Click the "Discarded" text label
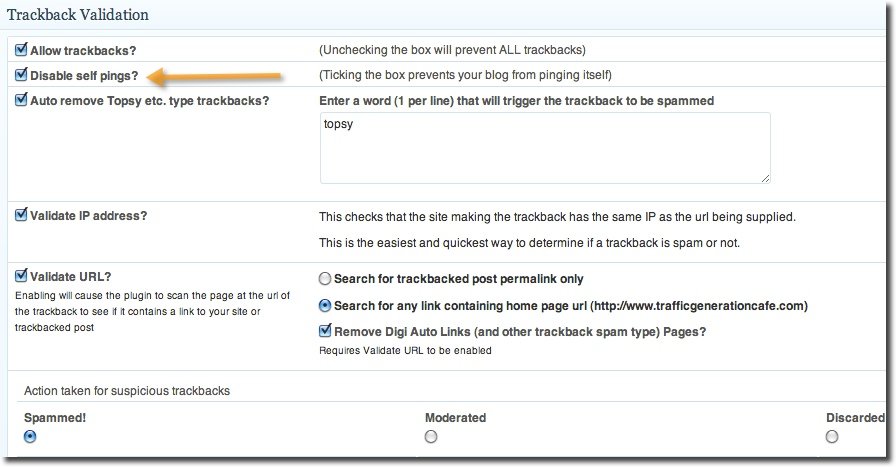 click(855, 417)
